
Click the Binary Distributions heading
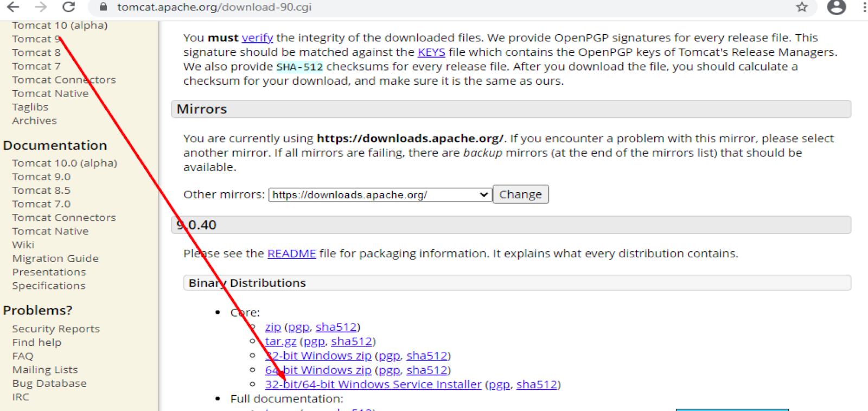[x=247, y=283]
